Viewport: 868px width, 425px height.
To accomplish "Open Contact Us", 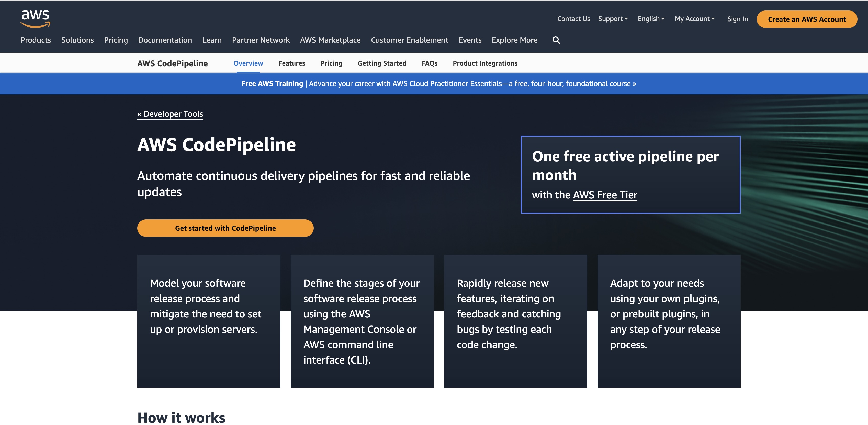I will (573, 18).
